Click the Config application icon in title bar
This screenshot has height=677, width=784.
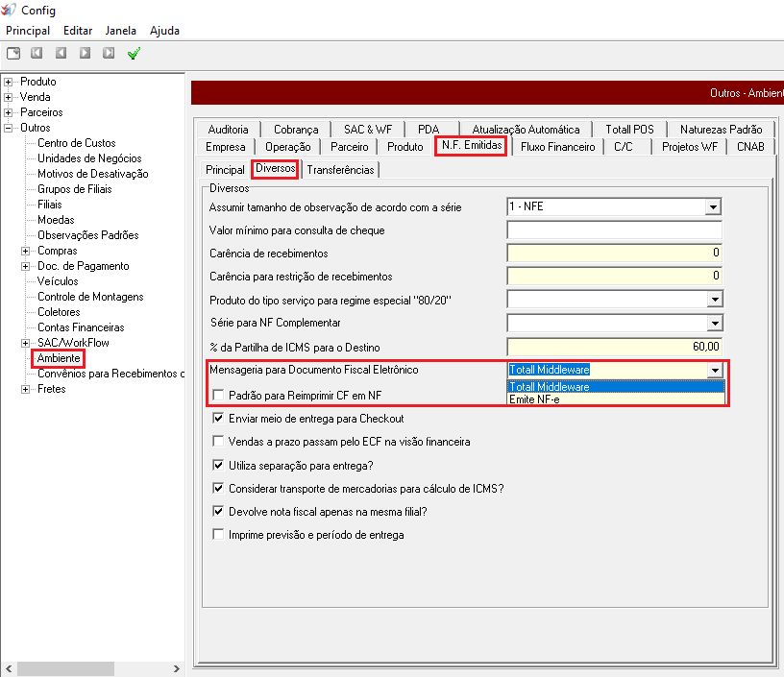[10, 11]
